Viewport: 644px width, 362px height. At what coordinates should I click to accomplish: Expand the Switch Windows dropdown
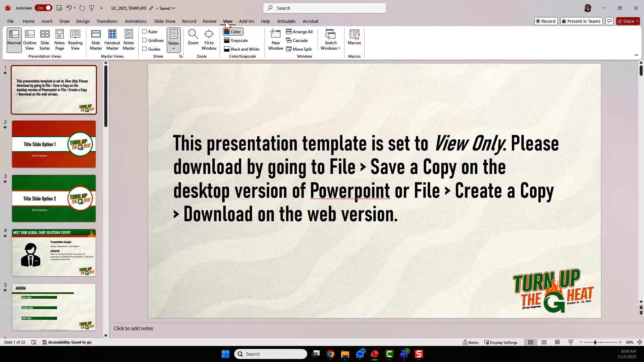(339, 48)
